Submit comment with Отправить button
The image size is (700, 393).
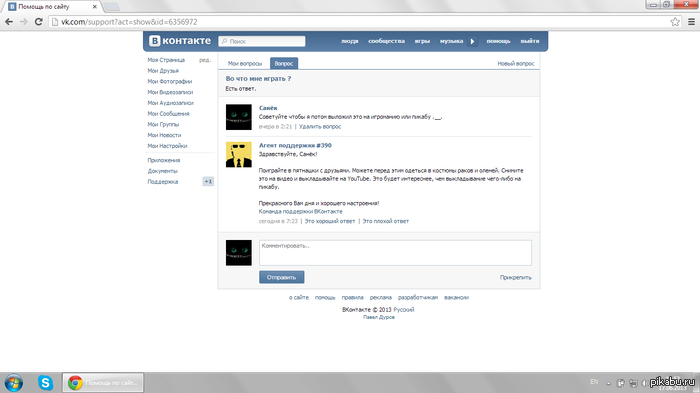coord(282,277)
